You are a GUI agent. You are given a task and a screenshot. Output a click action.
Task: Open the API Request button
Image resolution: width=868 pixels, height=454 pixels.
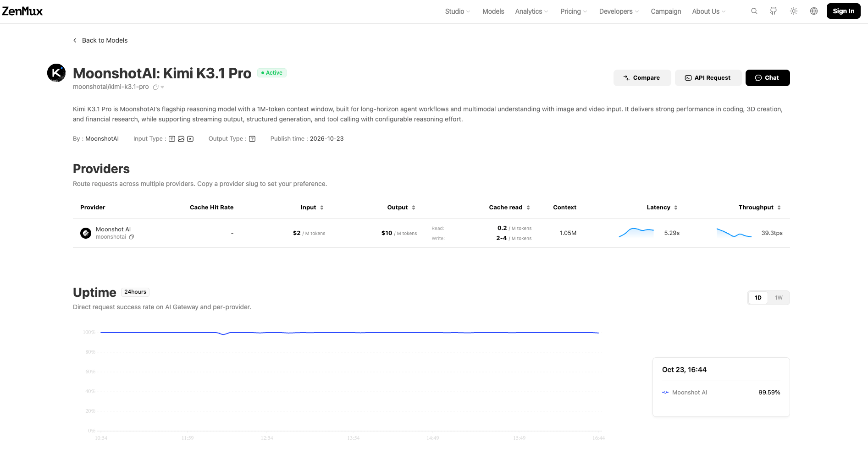pos(708,78)
